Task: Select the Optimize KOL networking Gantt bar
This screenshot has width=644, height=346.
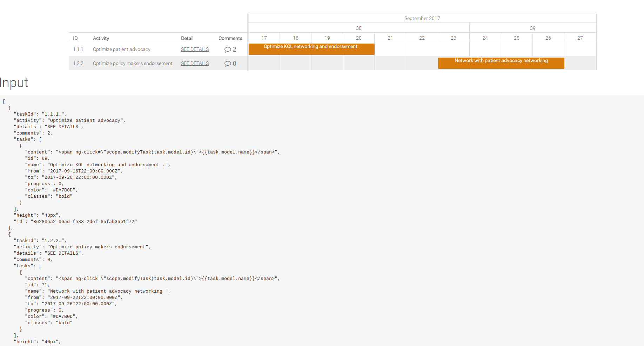Action: (x=311, y=49)
